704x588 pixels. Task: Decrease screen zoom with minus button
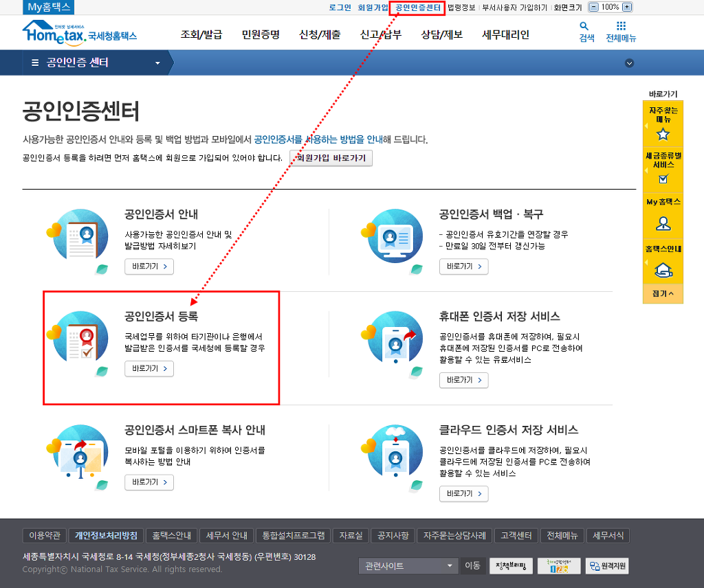click(593, 7)
